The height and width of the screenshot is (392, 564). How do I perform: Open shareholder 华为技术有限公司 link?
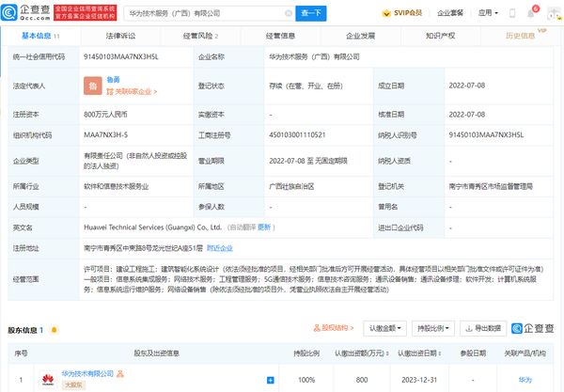click(x=87, y=374)
